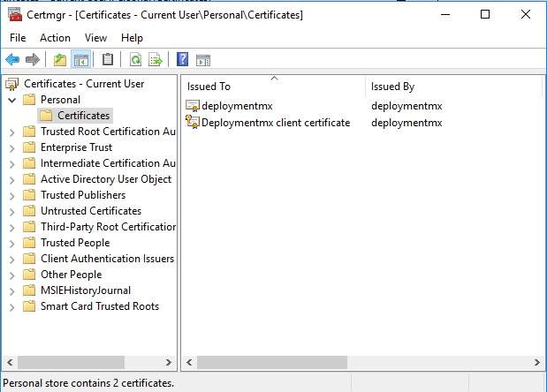This screenshot has width=547, height=392.
Task: Click the Refresh toolbar icon
Action: (135, 60)
